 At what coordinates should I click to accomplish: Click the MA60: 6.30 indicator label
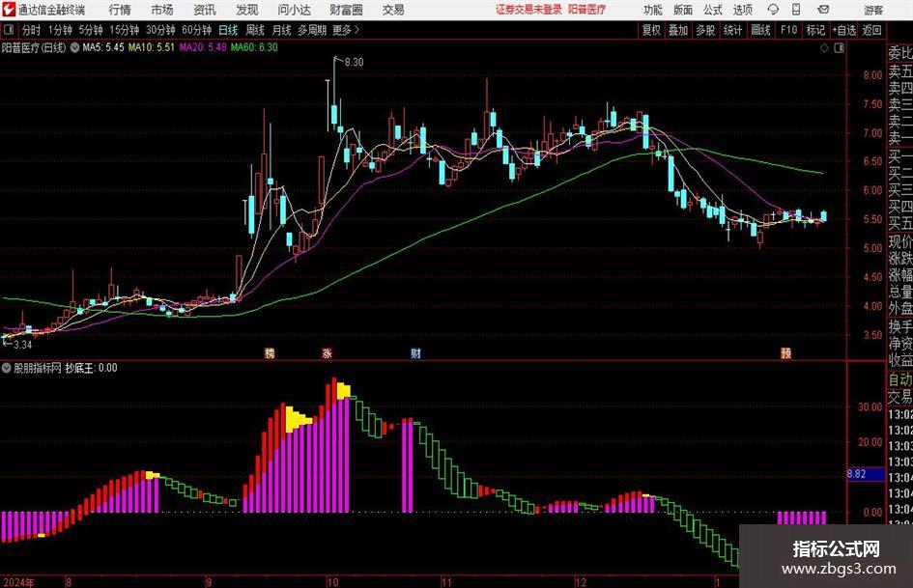pyautogui.click(x=254, y=47)
